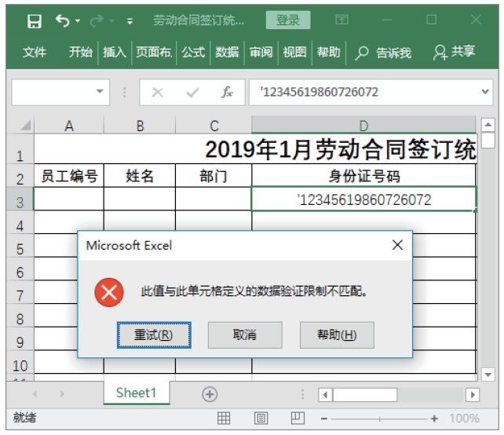The image size is (504, 435).
Task: Add a new sheet with the plus icon
Action: point(210,394)
